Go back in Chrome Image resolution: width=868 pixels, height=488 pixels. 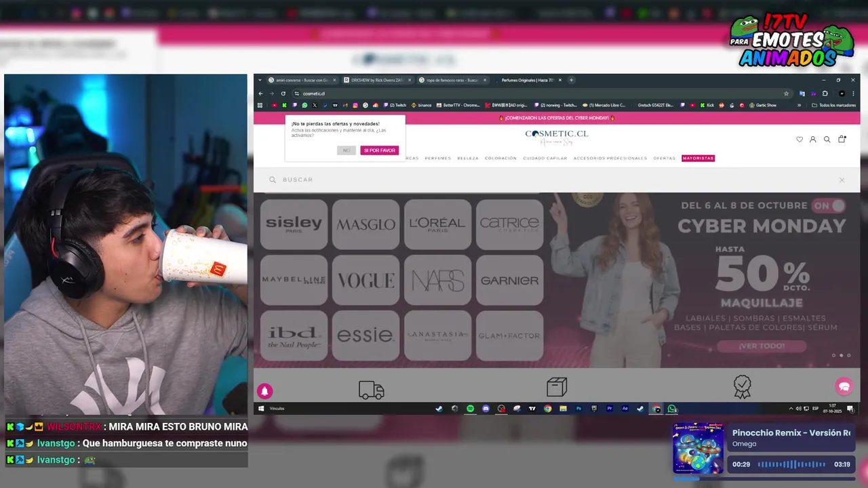coord(261,94)
